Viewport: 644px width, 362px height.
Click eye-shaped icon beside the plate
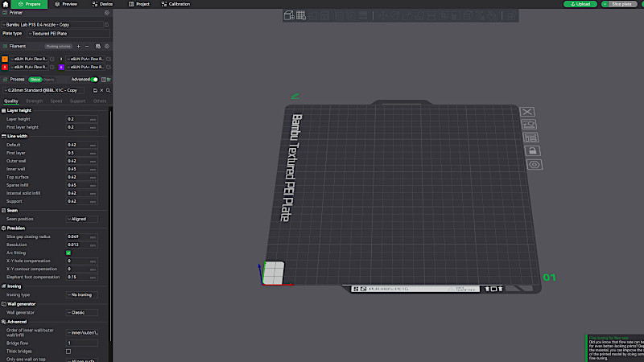click(x=535, y=165)
